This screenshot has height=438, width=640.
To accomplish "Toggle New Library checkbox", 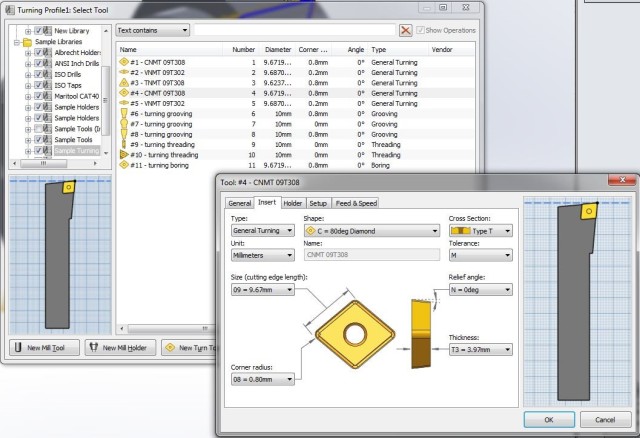I will click(x=38, y=31).
